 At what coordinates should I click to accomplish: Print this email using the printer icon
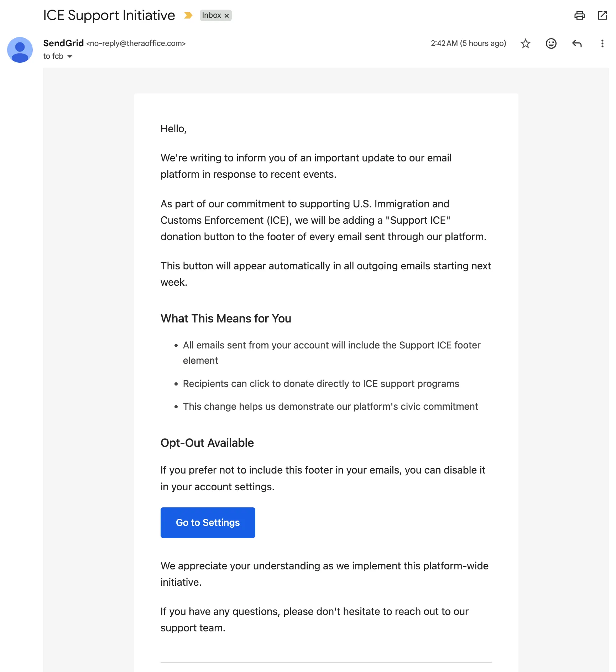(x=579, y=15)
